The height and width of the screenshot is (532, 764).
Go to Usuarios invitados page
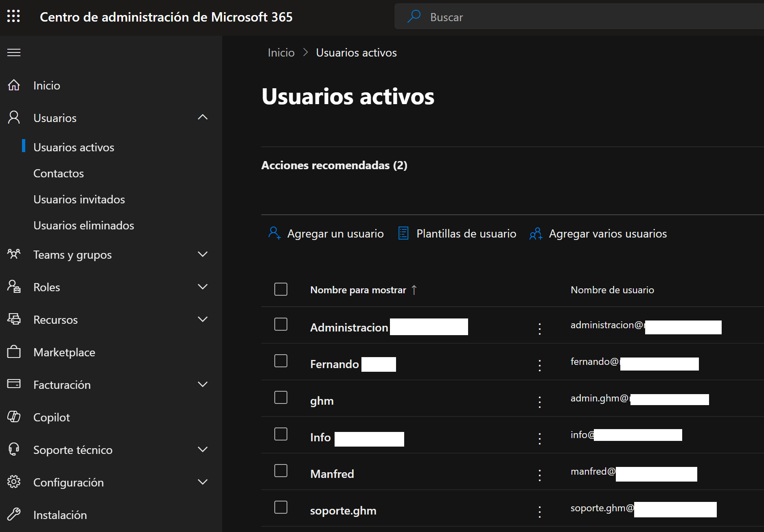coord(79,199)
